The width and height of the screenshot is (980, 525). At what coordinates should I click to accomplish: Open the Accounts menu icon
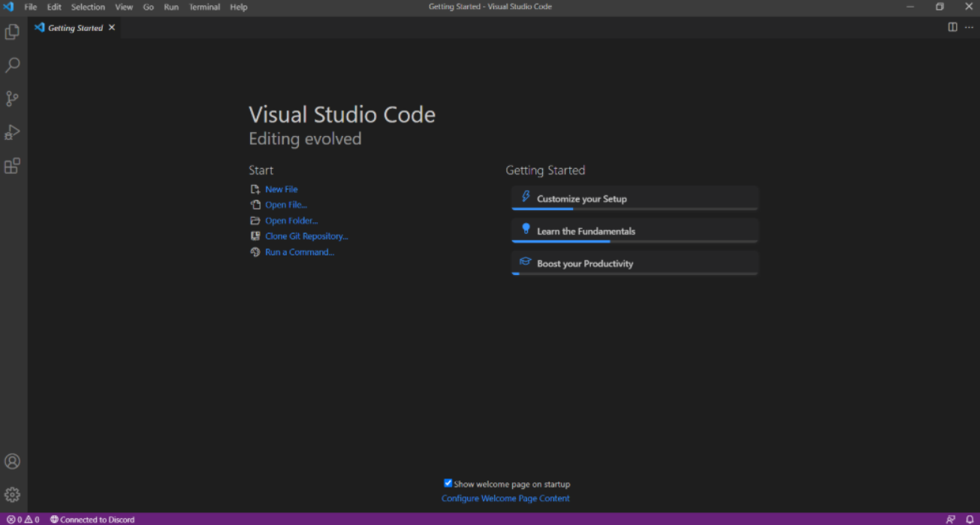12,461
